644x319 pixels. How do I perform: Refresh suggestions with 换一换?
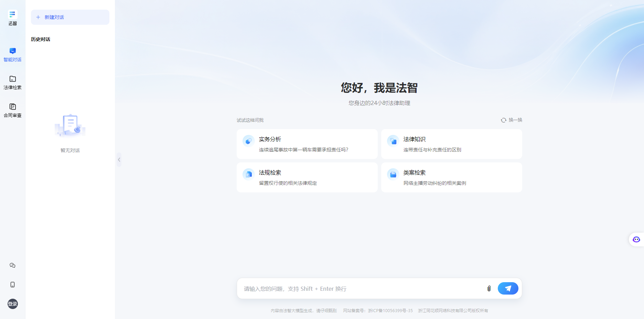(x=512, y=120)
